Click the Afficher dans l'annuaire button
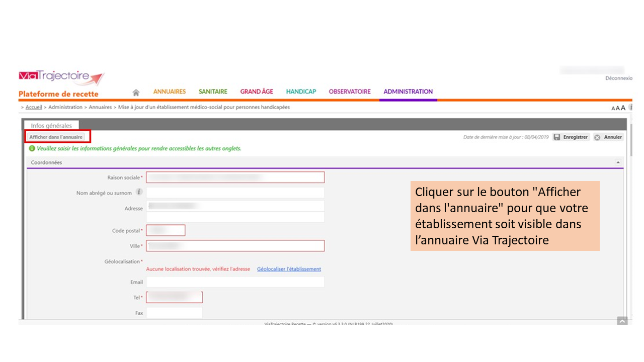Image resolution: width=644 pixels, height=362 pixels. (x=56, y=137)
